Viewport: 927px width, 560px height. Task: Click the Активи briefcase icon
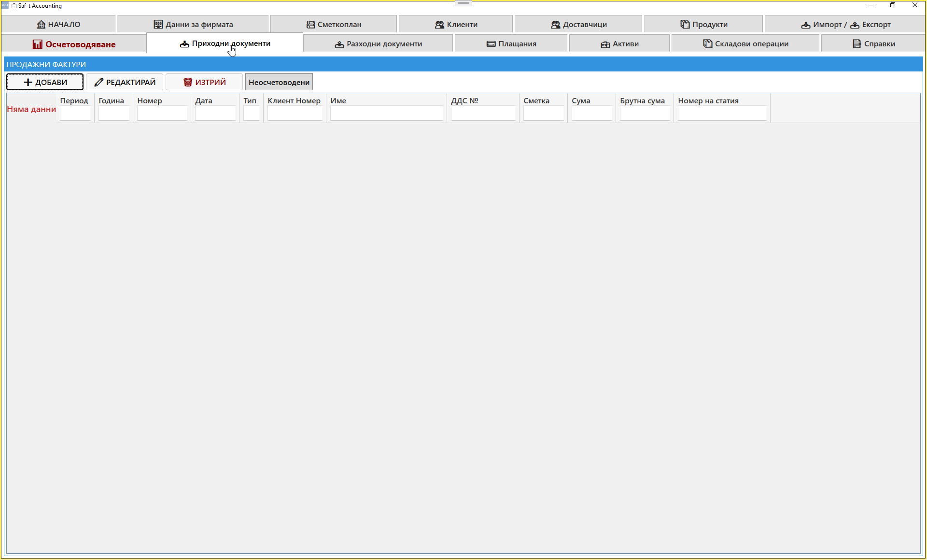pyautogui.click(x=605, y=44)
